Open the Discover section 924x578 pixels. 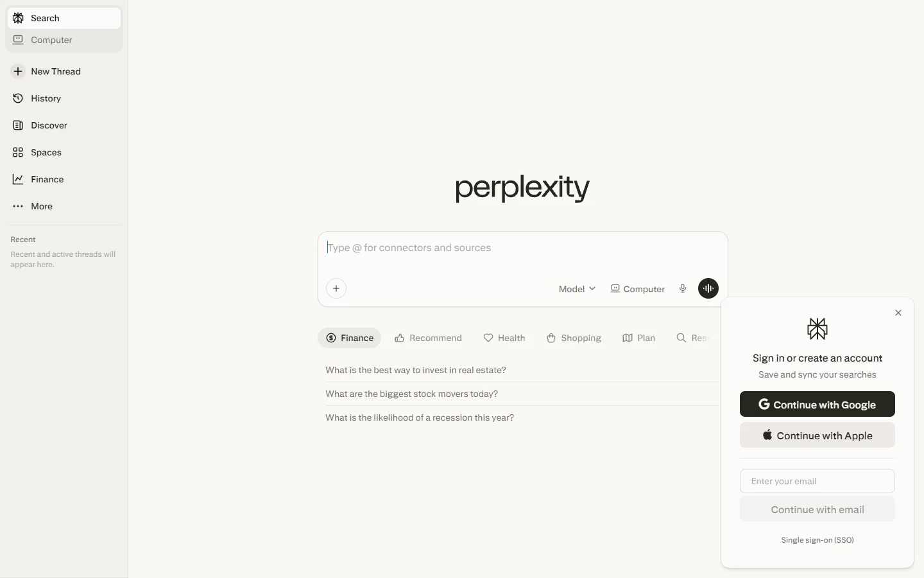tap(49, 125)
